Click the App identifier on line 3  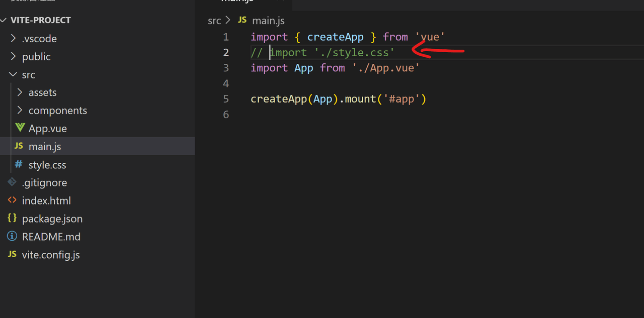point(304,68)
